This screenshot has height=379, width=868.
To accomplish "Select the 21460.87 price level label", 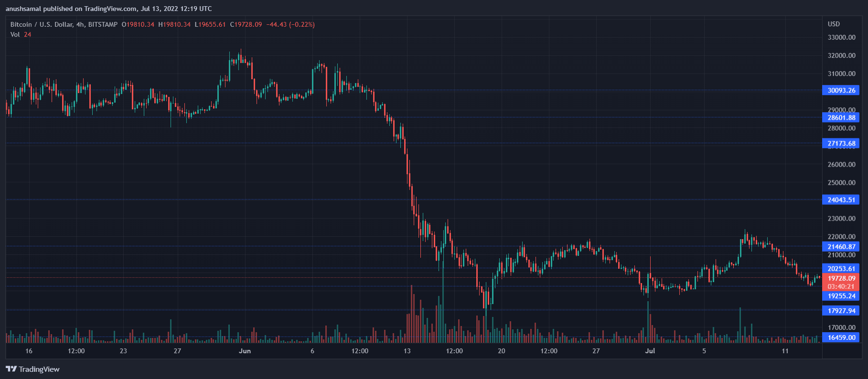I will click(841, 246).
